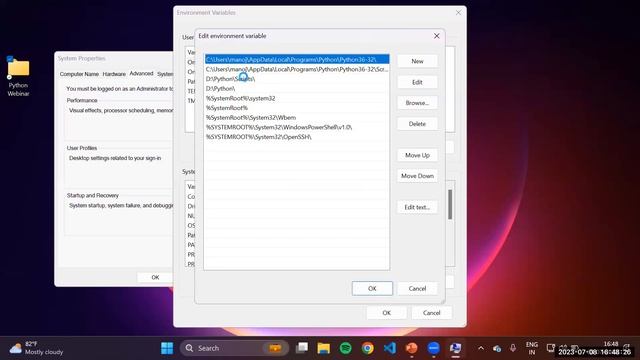This screenshot has width=640, height=360.
Task: Open the cloud sync tray icon
Action: (x=497, y=348)
